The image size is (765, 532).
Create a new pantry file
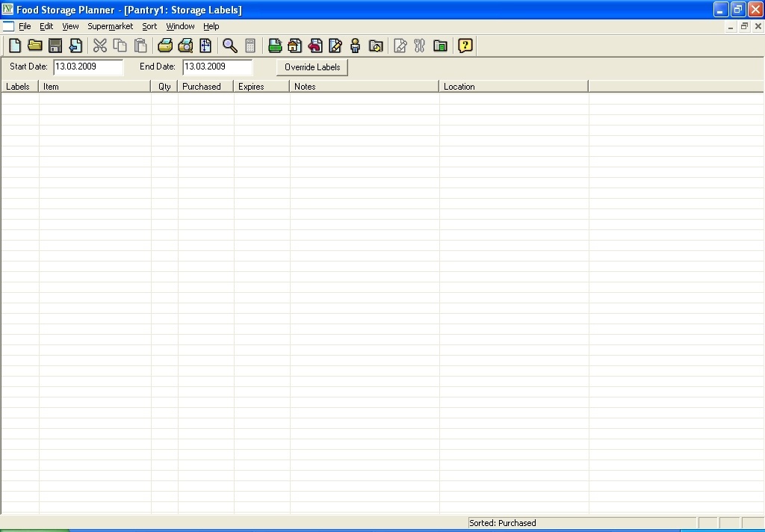tap(15, 46)
